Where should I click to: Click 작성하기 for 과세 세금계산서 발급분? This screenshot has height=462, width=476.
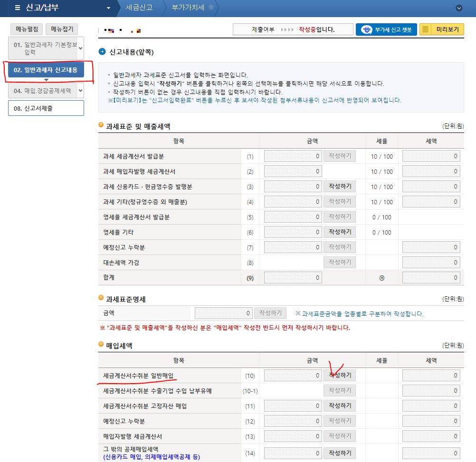point(340,156)
